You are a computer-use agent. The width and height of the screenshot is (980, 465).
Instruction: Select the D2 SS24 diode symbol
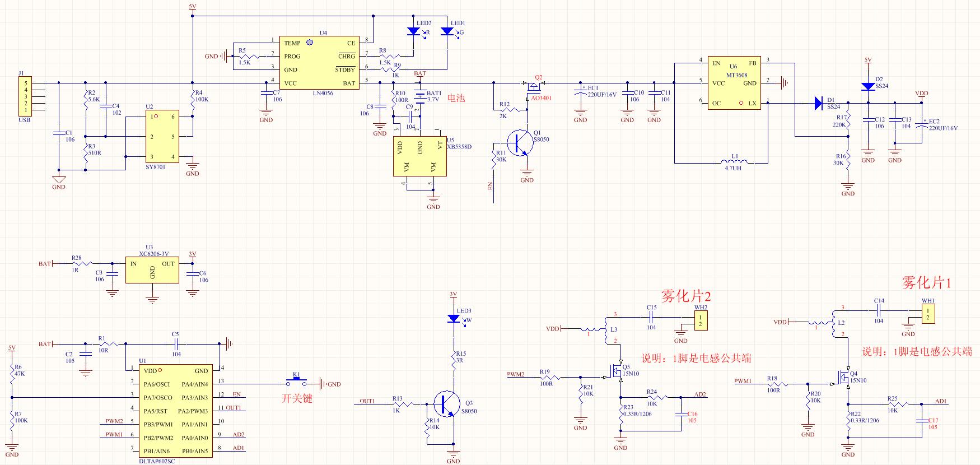(x=867, y=86)
